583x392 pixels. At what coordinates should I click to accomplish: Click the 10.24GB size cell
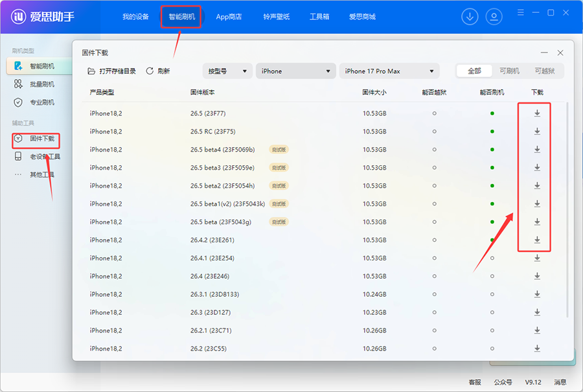374,294
